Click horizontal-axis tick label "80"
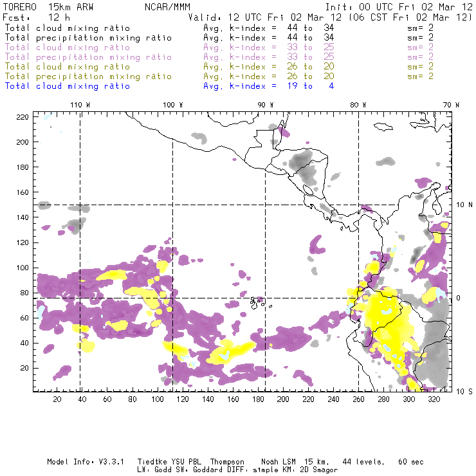 point(133,399)
